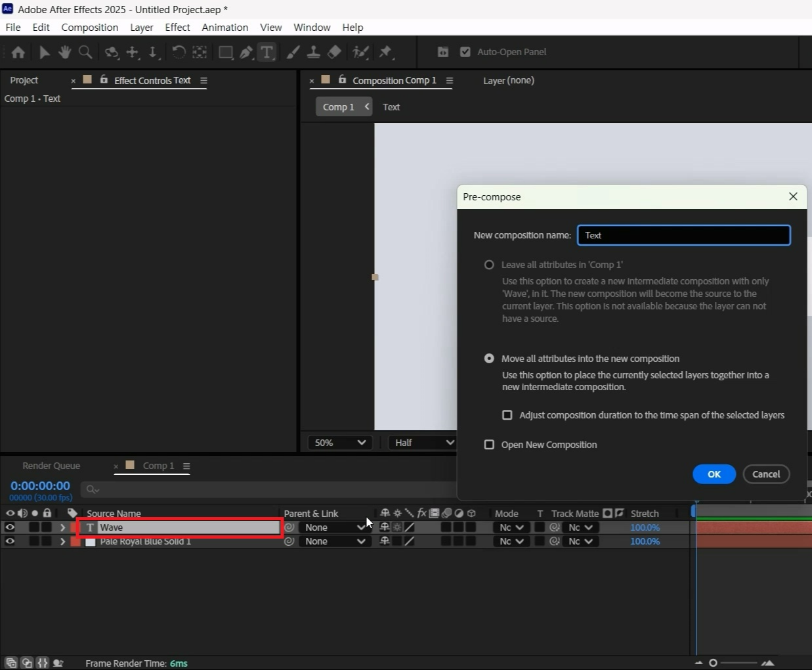Viewport: 812px width, 670px height.
Task: Open the Half resolution dropdown
Action: click(x=423, y=443)
